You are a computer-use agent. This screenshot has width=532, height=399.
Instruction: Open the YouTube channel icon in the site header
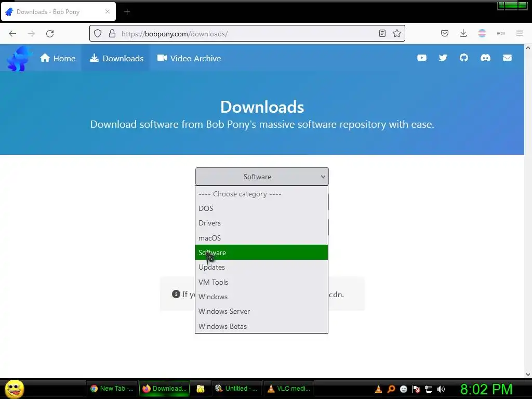point(422,58)
